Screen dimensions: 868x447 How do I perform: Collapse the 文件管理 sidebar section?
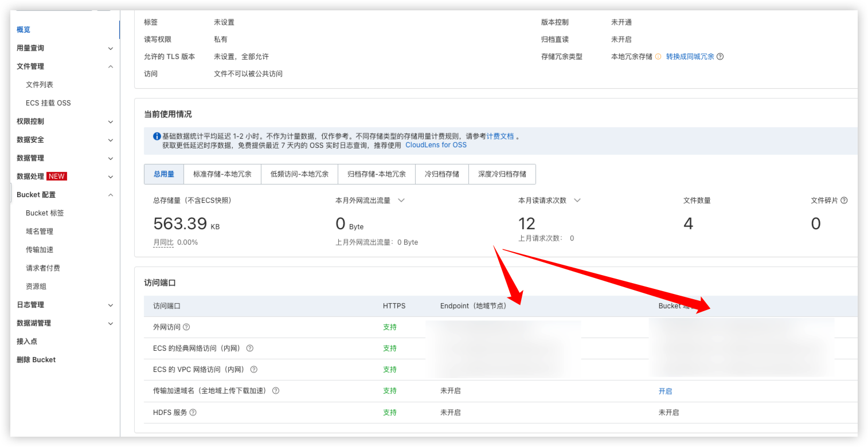point(65,66)
